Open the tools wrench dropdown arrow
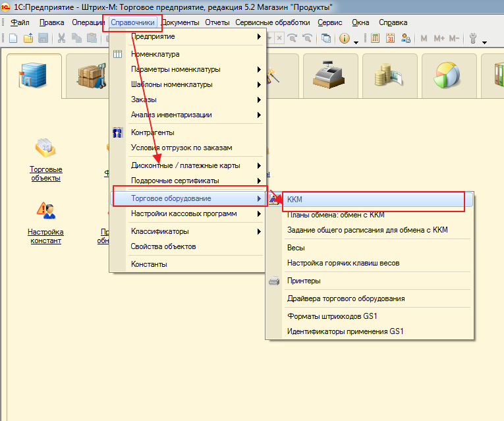Image resolution: width=504 pixels, height=421 pixels. (x=485, y=42)
